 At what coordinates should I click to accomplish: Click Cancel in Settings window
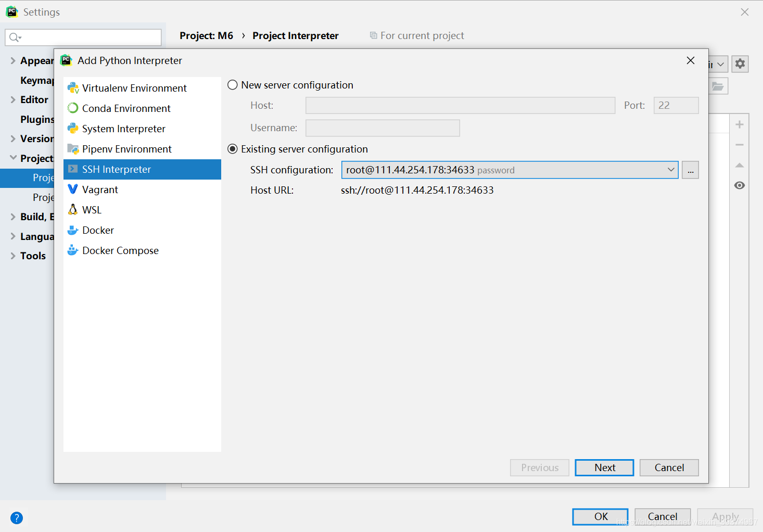663,516
